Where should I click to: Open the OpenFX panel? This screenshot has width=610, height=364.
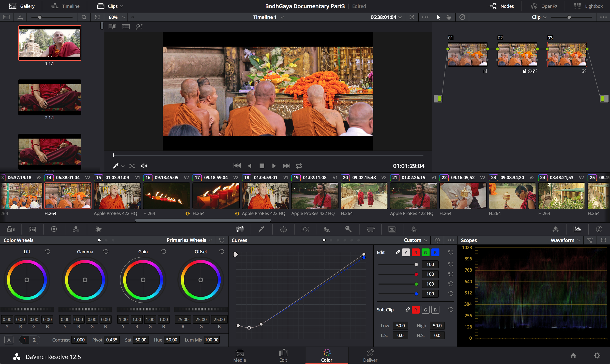(x=544, y=6)
